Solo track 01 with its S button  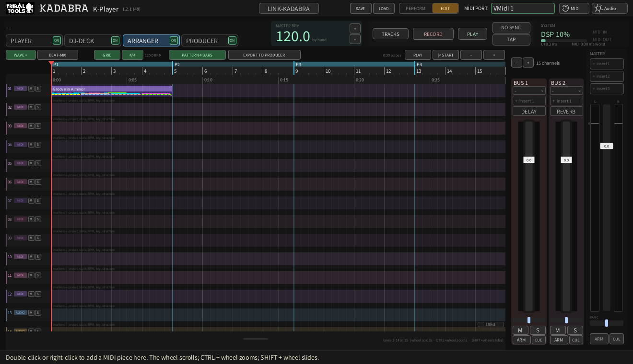[38, 89]
